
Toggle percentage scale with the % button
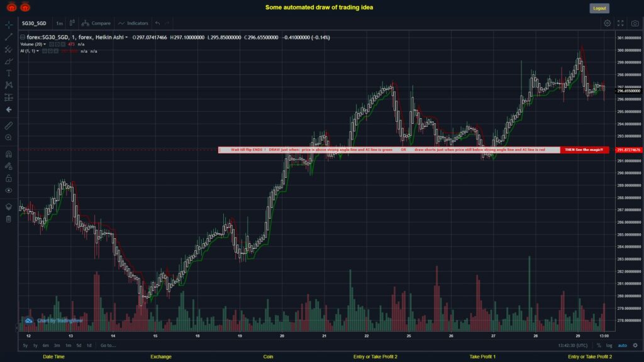[599, 345]
